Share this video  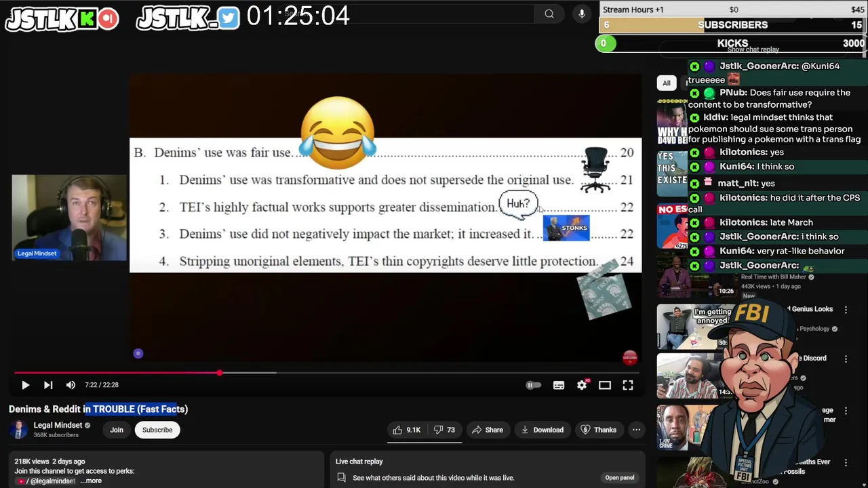(488, 430)
